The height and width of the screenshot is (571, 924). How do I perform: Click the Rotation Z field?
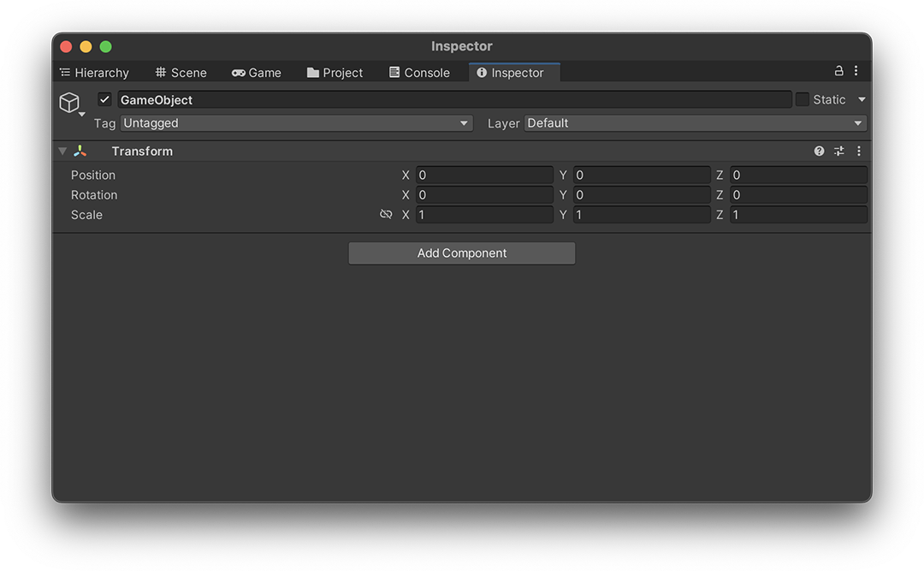click(x=798, y=195)
